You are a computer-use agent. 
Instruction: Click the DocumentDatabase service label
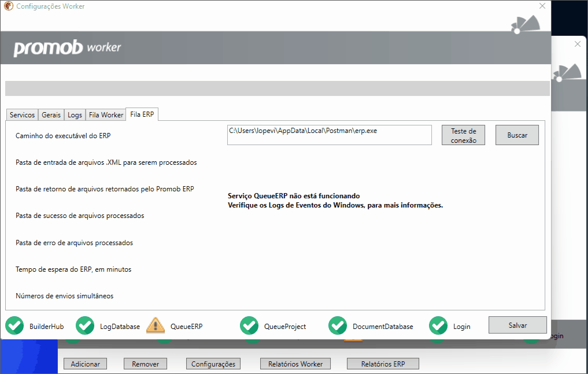pos(383,327)
